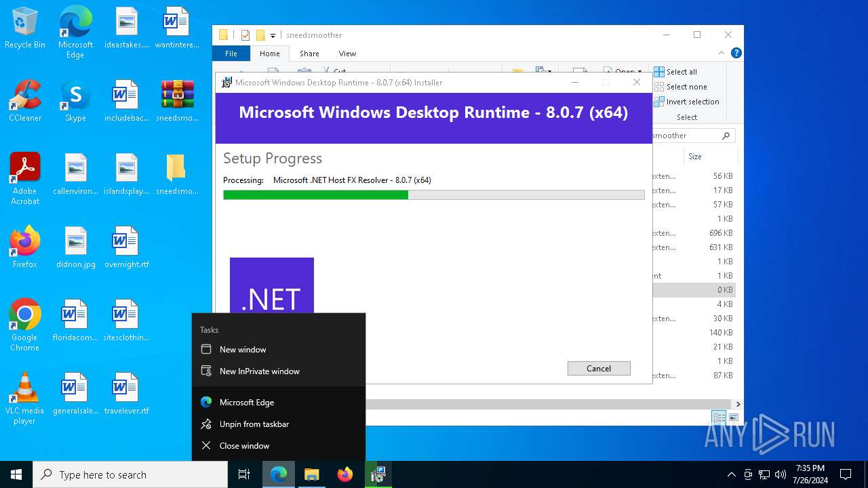Select Close window in jump list

[279, 446]
